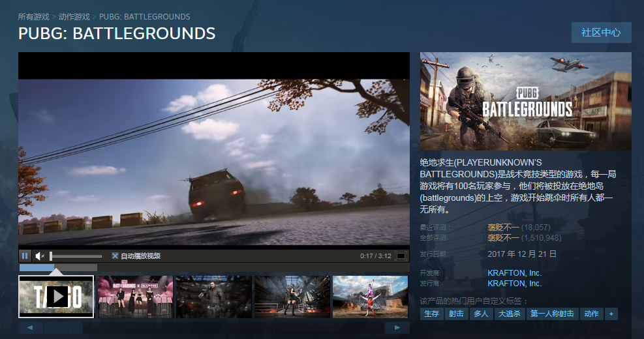Open the 第一人称射击 tag
This screenshot has width=644, height=339.
point(552,314)
